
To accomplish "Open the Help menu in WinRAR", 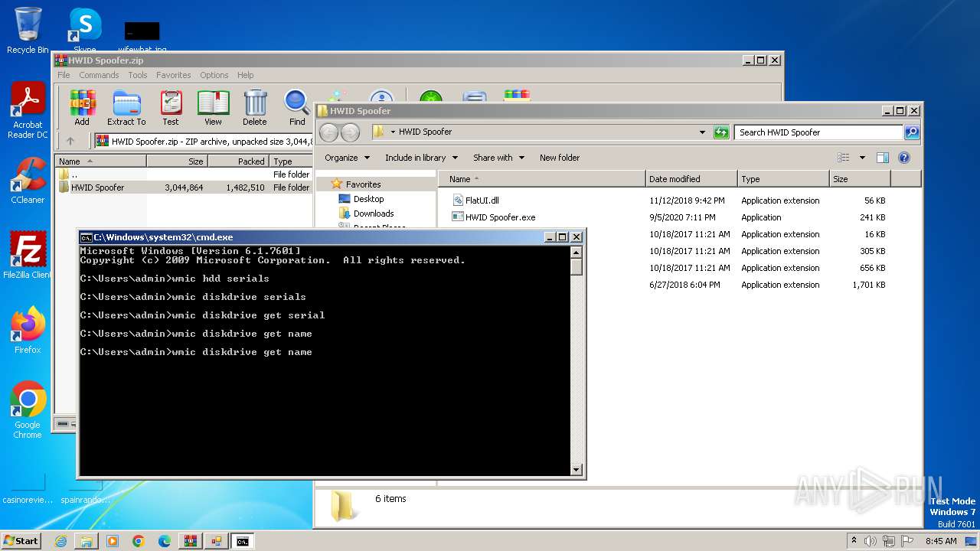I will pyautogui.click(x=245, y=75).
